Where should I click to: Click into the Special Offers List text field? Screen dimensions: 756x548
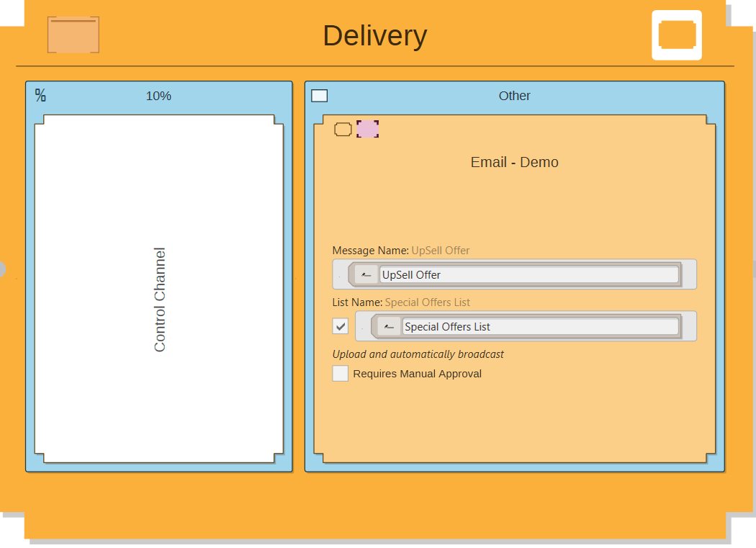(541, 327)
